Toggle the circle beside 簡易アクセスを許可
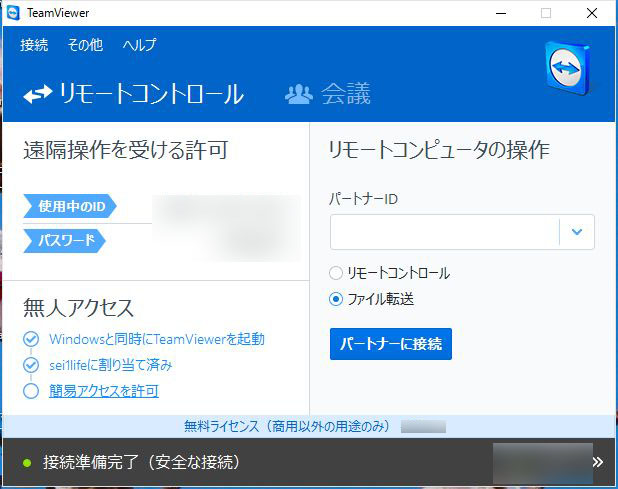This screenshot has width=618, height=489. (x=31, y=391)
